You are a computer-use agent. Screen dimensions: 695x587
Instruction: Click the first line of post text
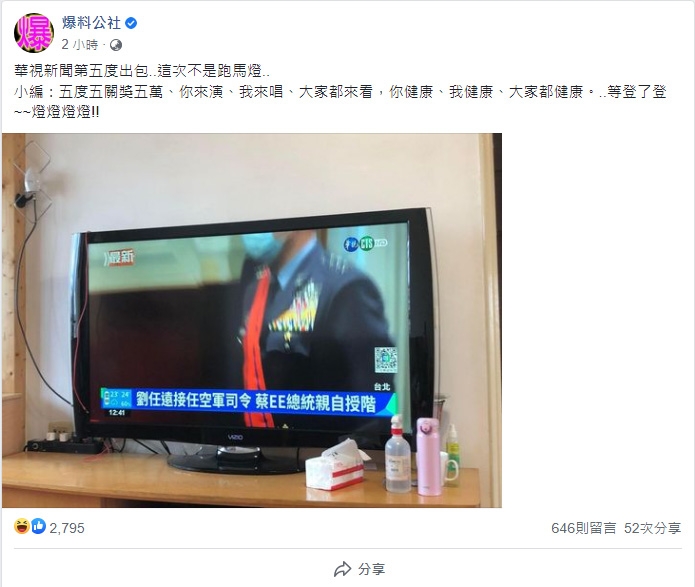[x=142, y=70]
